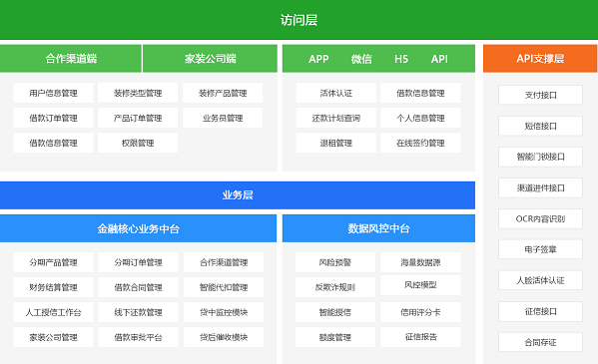Viewport: 598px width, 364px height.
Task: Select the 智能授信 box
Action: pos(334,312)
